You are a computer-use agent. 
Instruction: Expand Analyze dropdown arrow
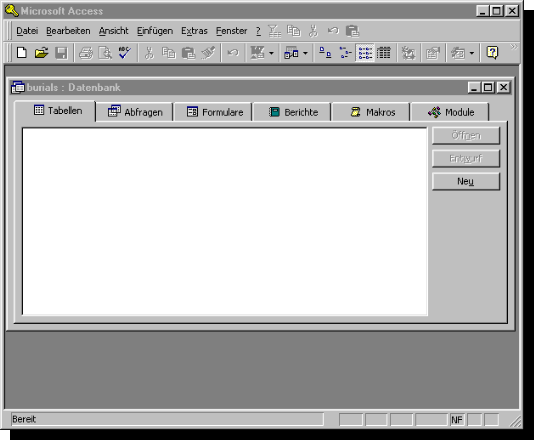pyautogui.click(x=305, y=53)
